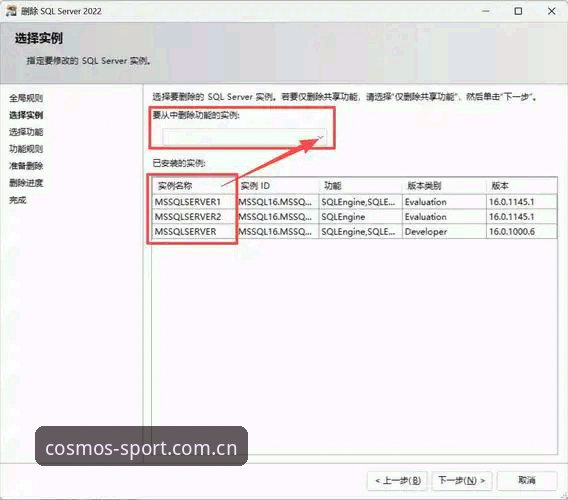Select the 准备删除 step in sidebar
The width and height of the screenshot is (568, 500).
tap(26, 166)
